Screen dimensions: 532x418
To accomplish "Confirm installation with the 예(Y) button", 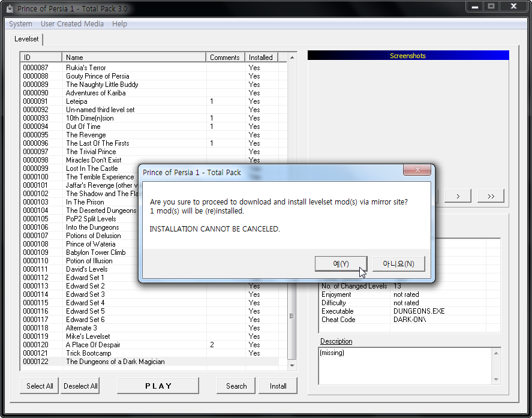I will pos(341,264).
